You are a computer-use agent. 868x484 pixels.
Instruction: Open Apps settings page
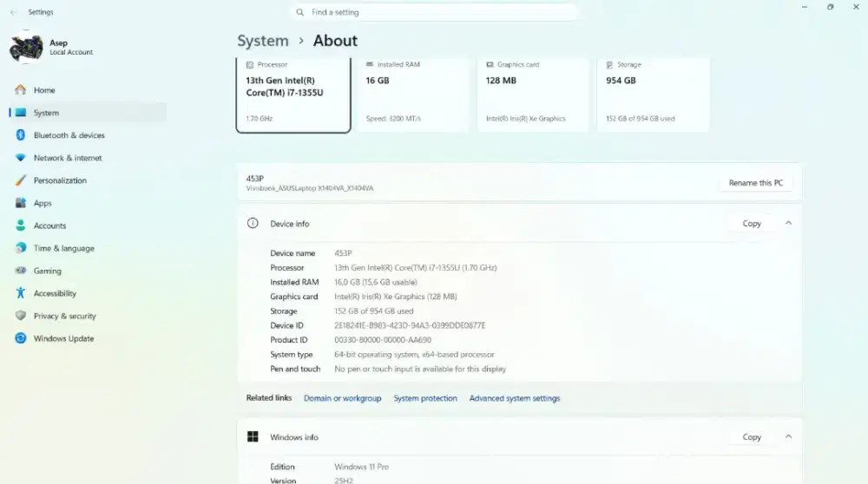click(88, 203)
